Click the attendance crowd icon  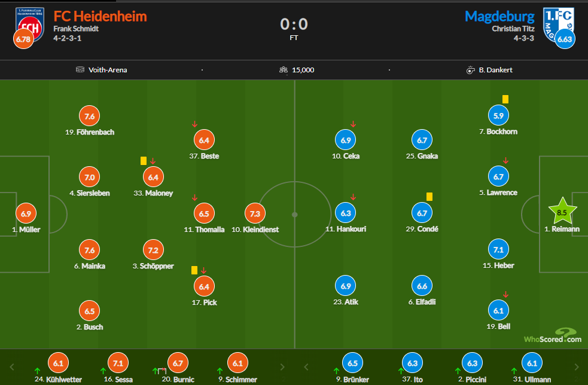[283, 70]
